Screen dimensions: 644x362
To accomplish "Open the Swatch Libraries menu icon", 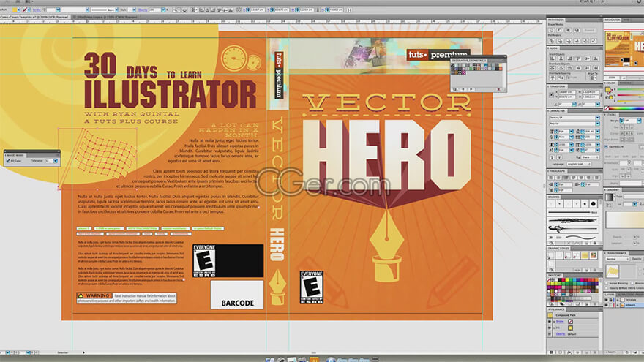I will coord(551,304).
